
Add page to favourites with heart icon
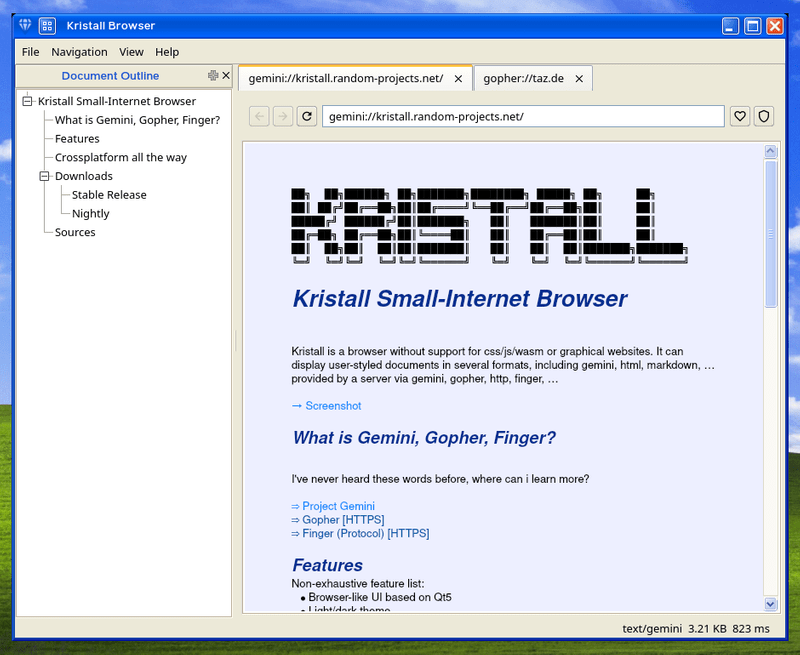(x=740, y=116)
